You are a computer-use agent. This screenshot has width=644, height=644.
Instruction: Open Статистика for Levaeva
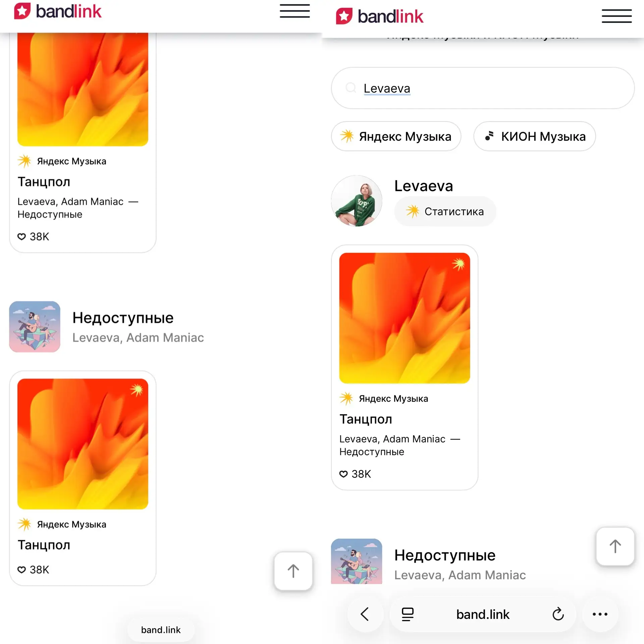445,211
